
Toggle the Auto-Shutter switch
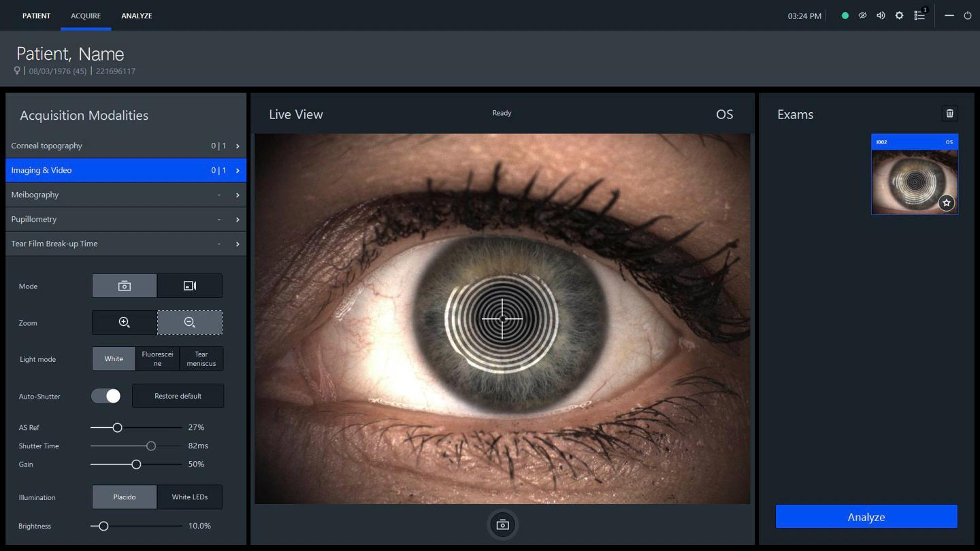click(106, 396)
